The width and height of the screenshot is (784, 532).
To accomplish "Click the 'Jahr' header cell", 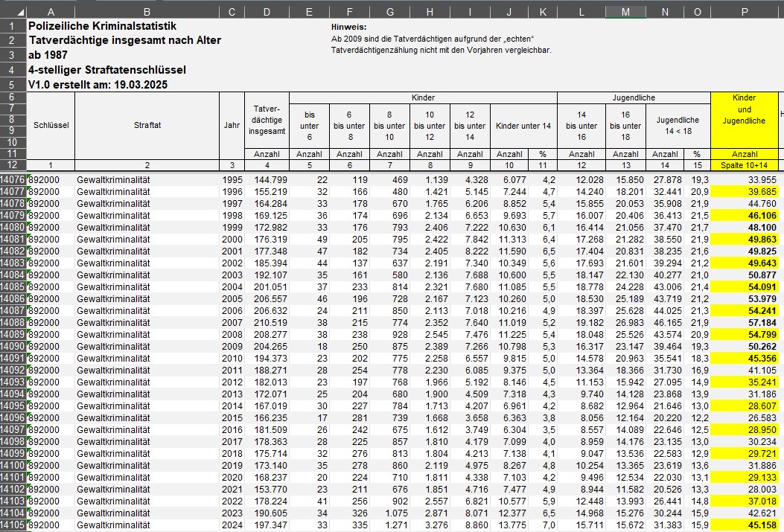I will point(232,126).
